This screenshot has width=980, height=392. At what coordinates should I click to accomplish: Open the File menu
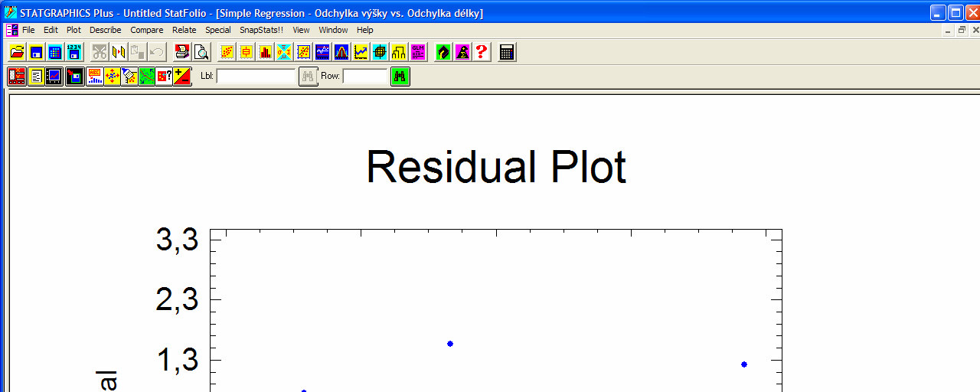click(28, 30)
